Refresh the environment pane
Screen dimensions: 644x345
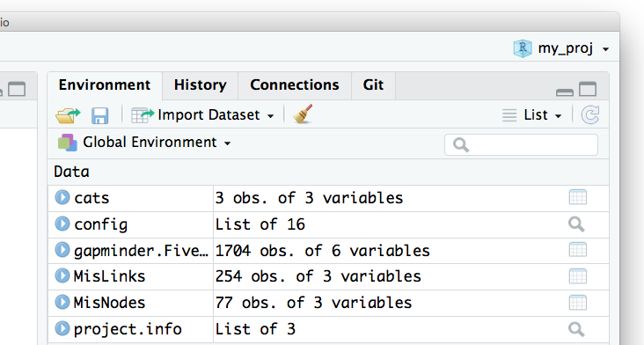pyautogui.click(x=590, y=114)
